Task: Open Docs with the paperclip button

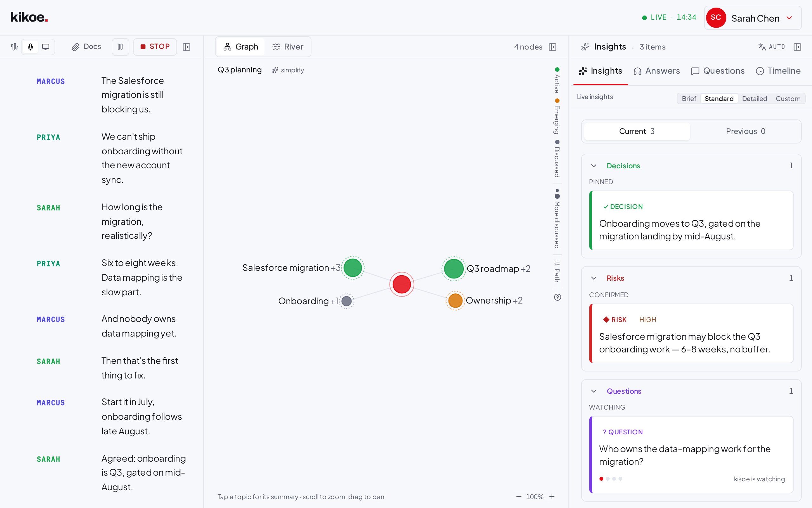Action: tap(86, 47)
